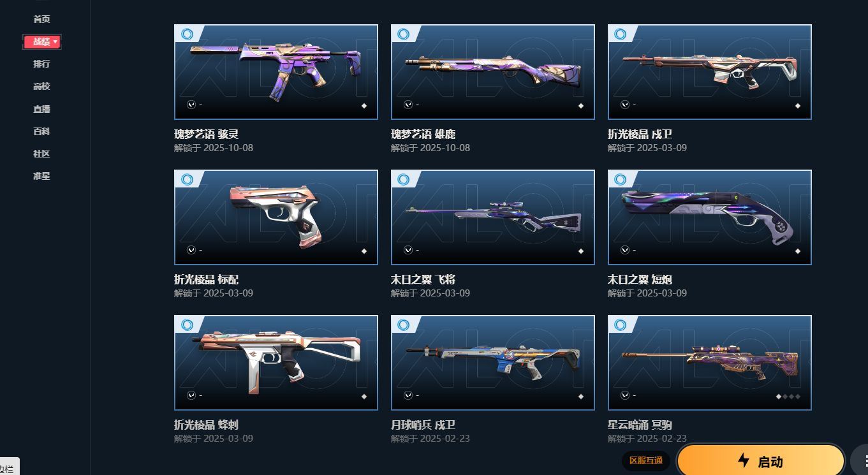Expand the 战绩 dropdown arrow in sidebar
868x475 pixels.
(x=55, y=41)
